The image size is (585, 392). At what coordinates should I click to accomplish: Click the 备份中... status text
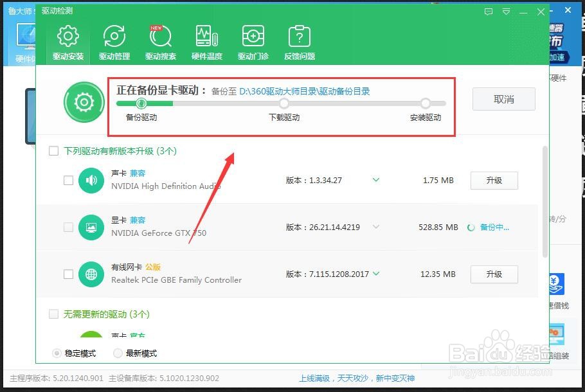[494, 227]
